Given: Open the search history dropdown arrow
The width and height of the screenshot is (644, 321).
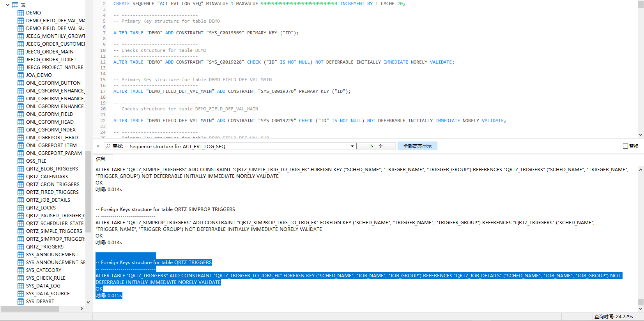Looking at the screenshot, I should pos(352,146).
